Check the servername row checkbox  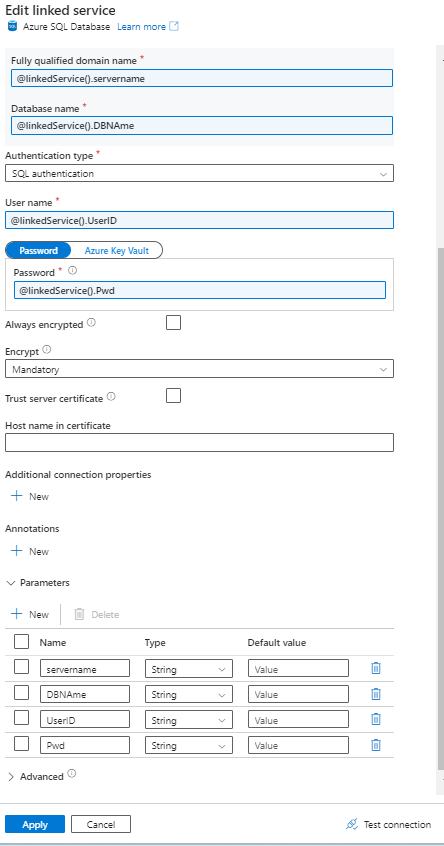click(x=22, y=667)
